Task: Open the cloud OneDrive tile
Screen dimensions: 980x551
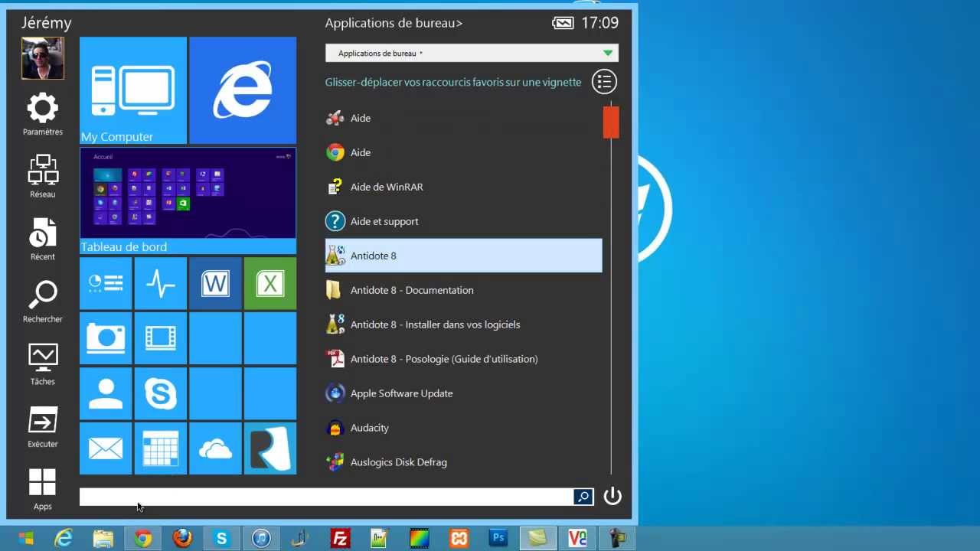Action: click(x=215, y=448)
